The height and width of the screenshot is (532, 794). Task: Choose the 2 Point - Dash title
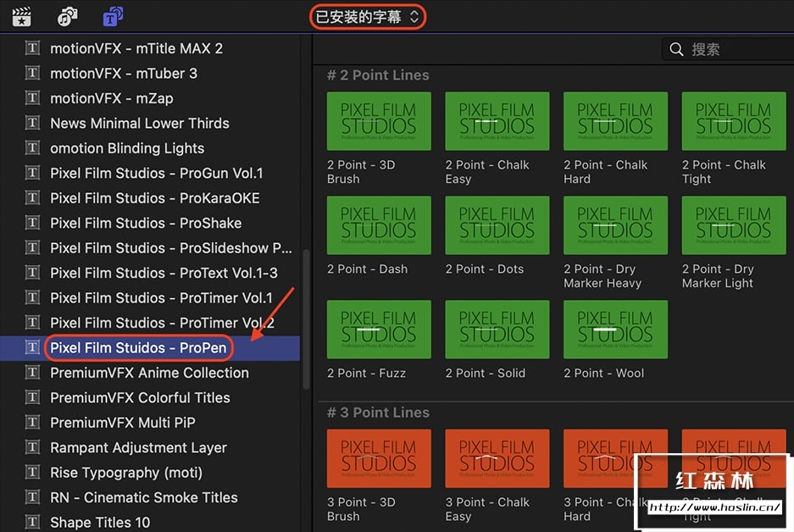pyautogui.click(x=379, y=225)
